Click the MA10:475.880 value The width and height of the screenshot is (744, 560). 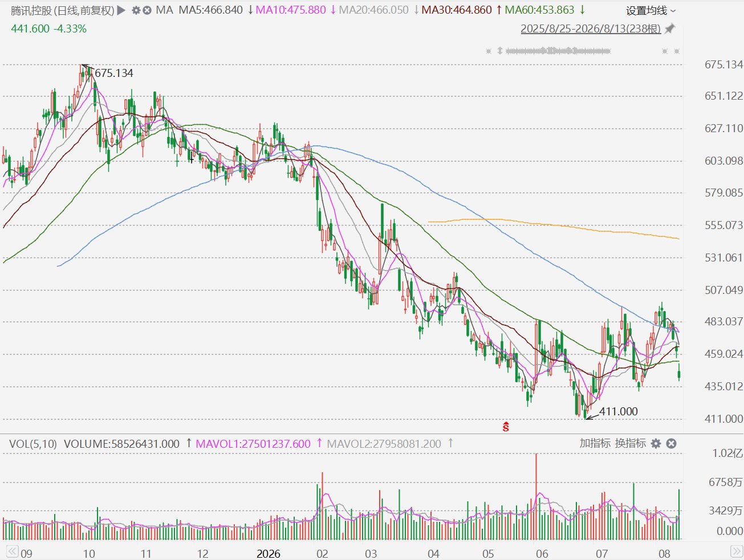pyautogui.click(x=291, y=10)
